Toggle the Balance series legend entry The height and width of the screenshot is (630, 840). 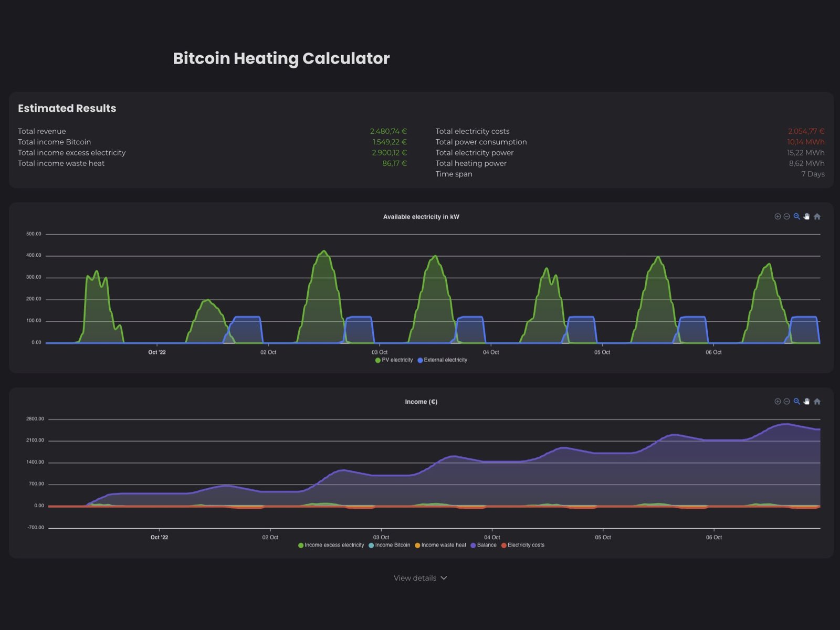point(484,545)
